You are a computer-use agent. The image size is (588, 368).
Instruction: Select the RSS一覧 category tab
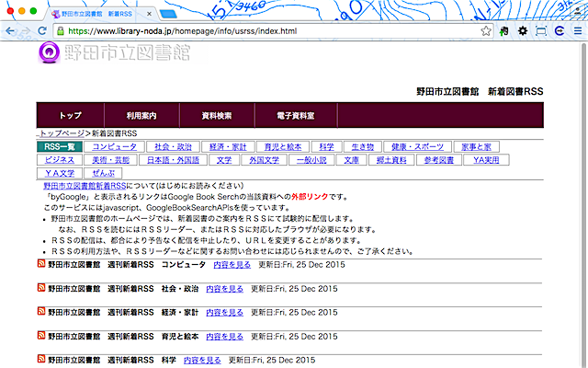pyautogui.click(x=60, y=147)
